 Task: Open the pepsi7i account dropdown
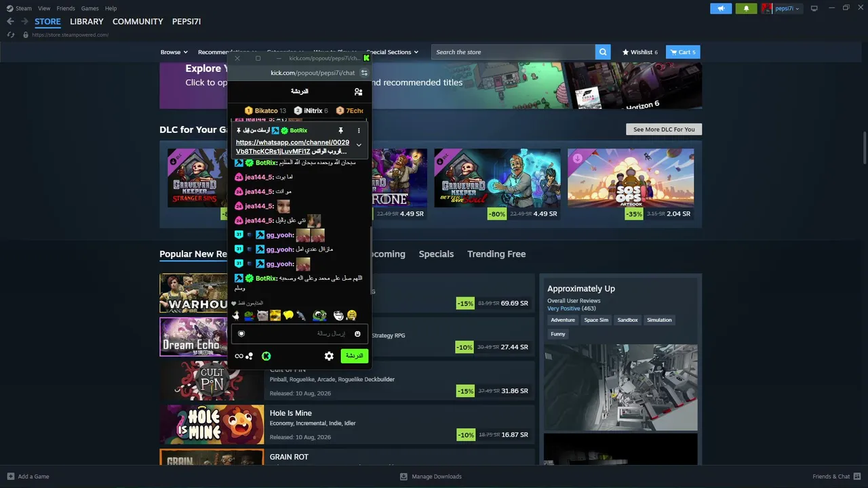click(x=781, y=8)
